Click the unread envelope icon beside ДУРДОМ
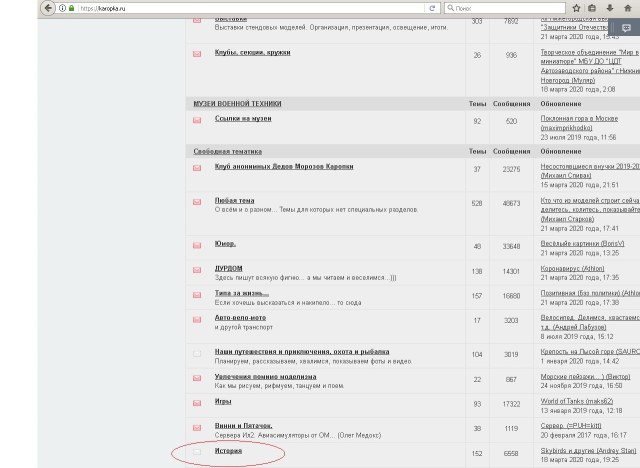 point(197,270)
